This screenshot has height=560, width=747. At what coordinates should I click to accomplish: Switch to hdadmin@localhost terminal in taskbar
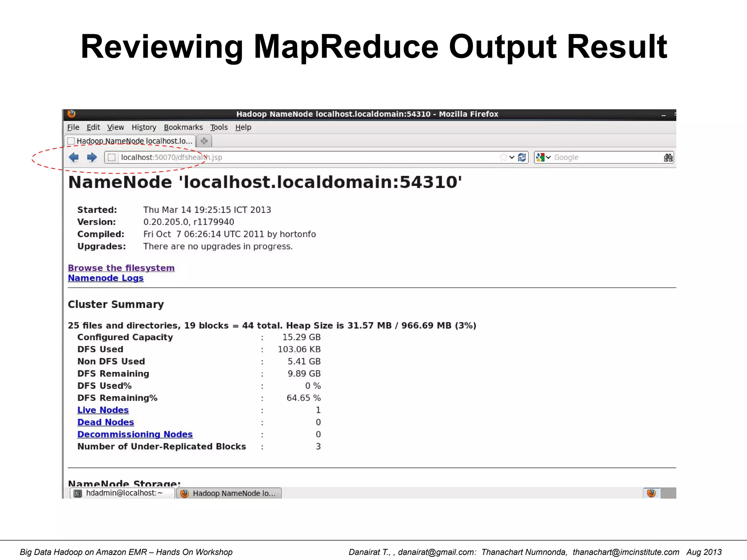click(x=122, y=493)
